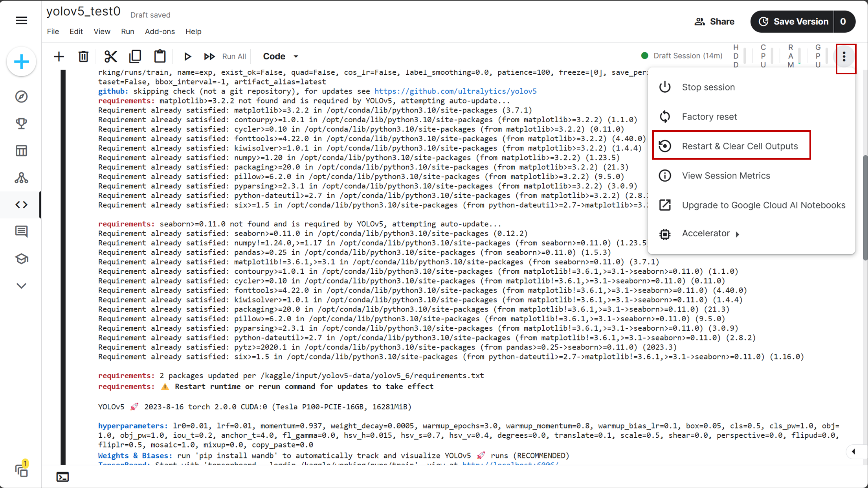The image size is (868, 488).
Task: Open the Competitions sidebar panel
Action: (21, 123)
